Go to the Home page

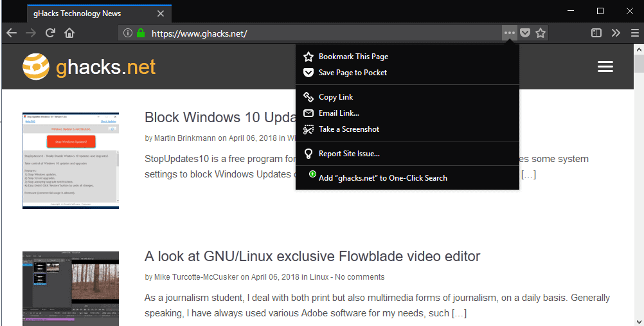(x=69, y=33)
